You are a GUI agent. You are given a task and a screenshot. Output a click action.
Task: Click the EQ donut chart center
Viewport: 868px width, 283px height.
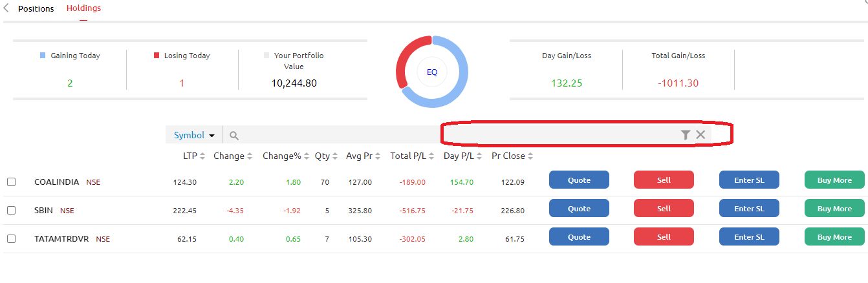point(432,72)
